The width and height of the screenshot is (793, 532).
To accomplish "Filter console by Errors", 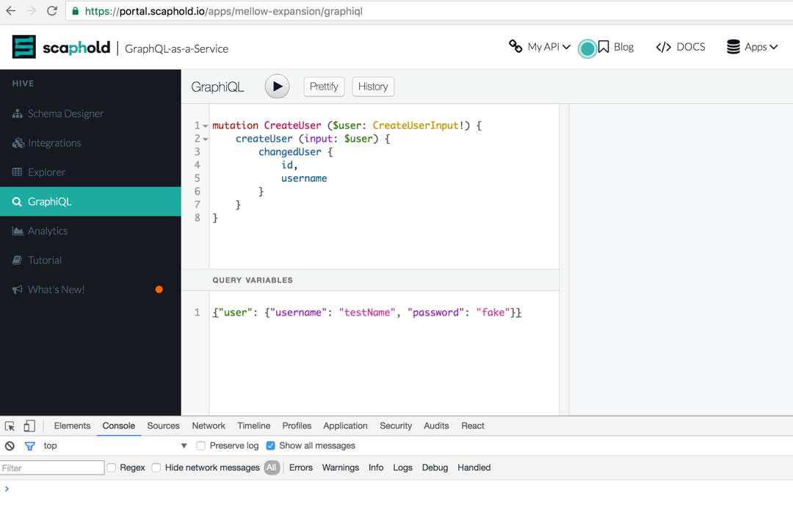I will tap(301, 468).
